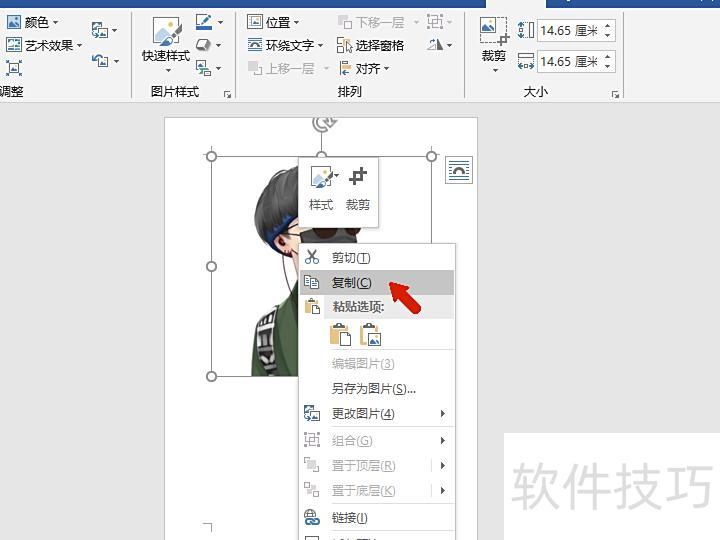
Task: Click the scissors icon beside 剪切
Action: pyautogui.click(x=312, y=257)
